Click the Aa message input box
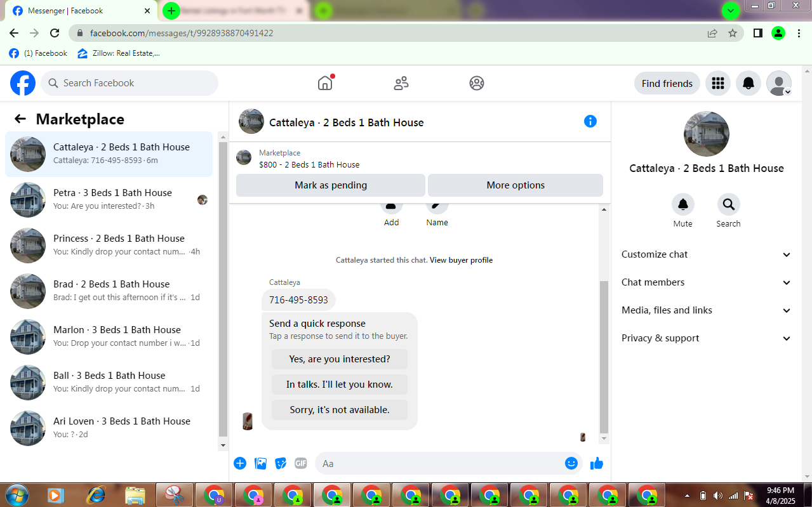Image resolution: width=812 pixels, height=507 pixels. pyautogui.click(x=439, y=463)
